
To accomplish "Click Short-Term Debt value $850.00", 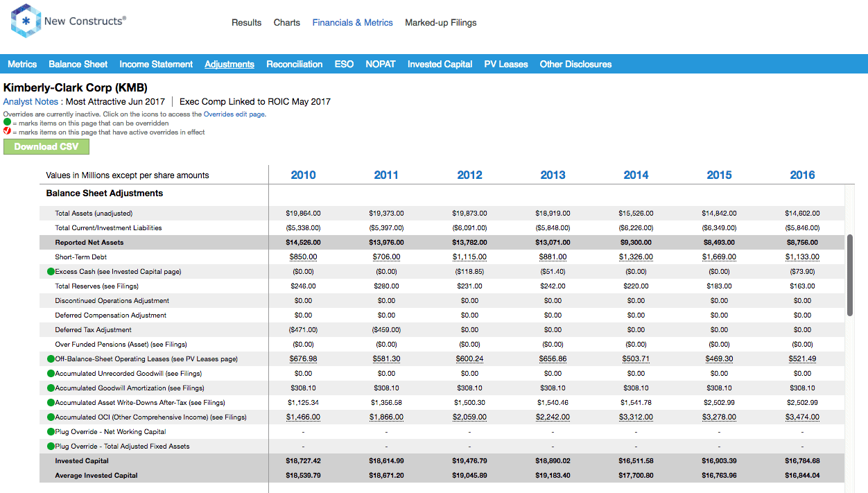I will point(303,257).
